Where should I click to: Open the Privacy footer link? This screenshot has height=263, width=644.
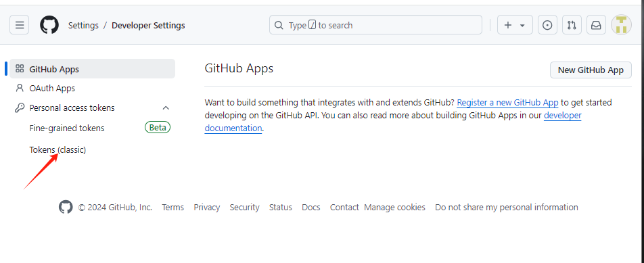(x=207, y=207)
